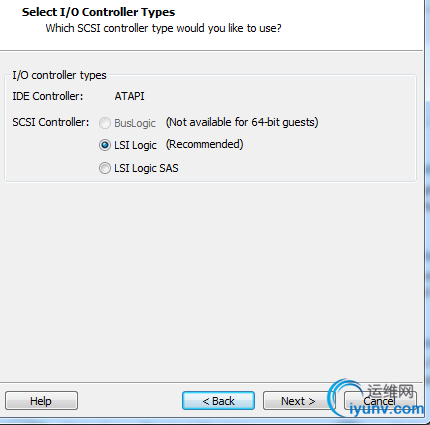The width and height of the screenshot is (430, 425).
Task: Click the Not available for 64-bit guests note
Action: point(242,122)
